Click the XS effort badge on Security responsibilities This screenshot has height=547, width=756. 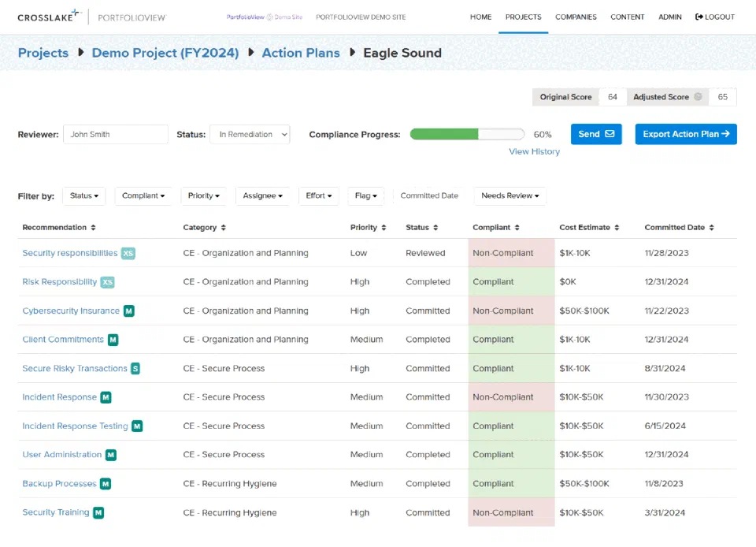point(128,253)
